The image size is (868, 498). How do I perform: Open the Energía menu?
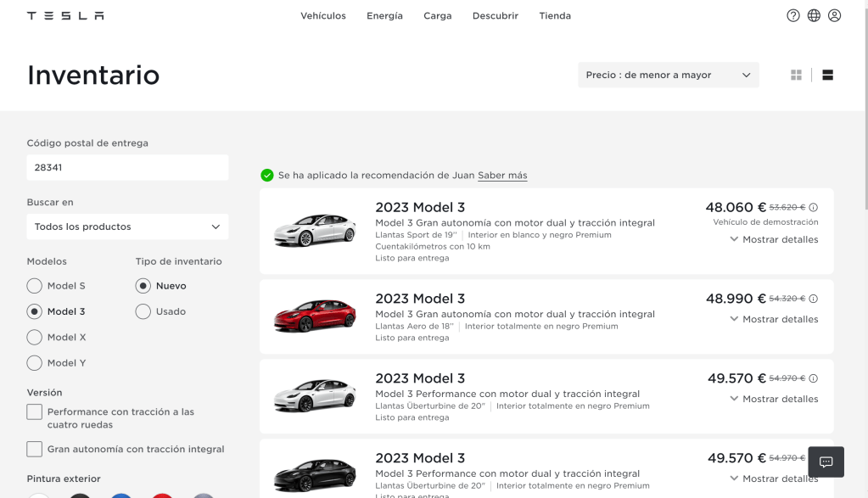click(384, 15)
